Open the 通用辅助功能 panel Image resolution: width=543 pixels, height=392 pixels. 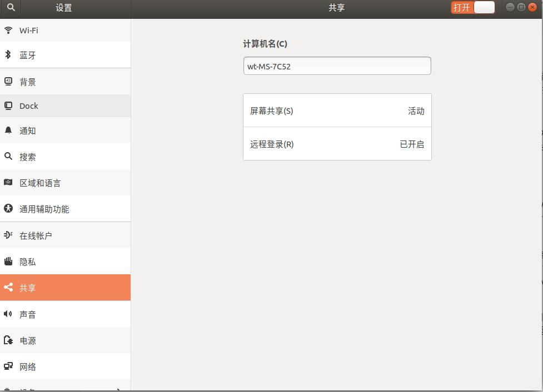pyautogui.click(x=66, y=209)
